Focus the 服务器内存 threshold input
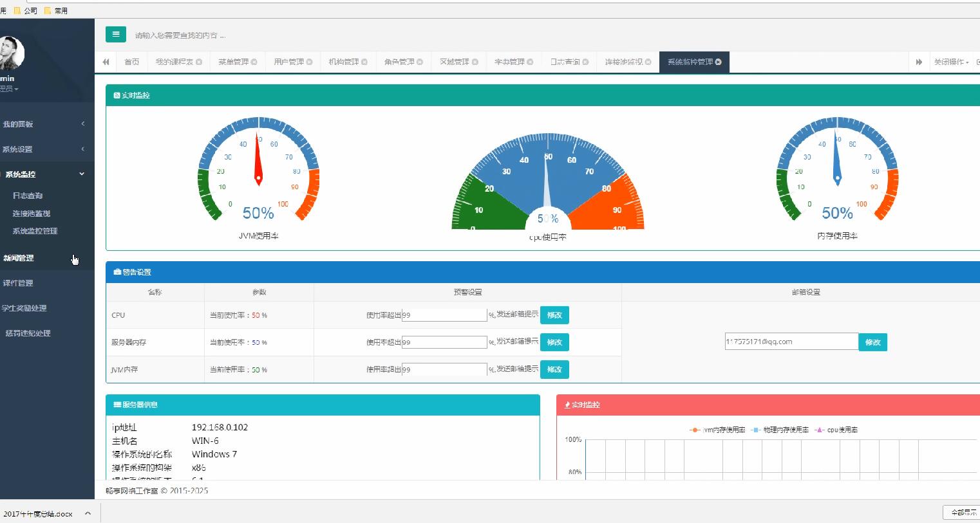 [444, 342]
